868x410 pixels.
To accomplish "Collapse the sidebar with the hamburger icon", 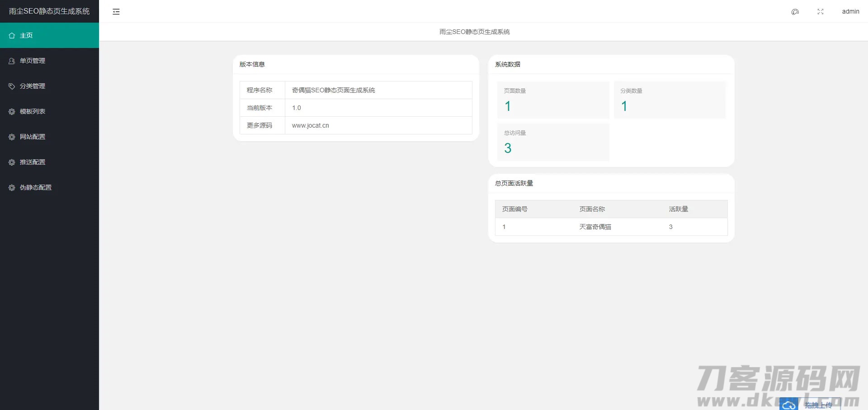I will pos(116,12).
